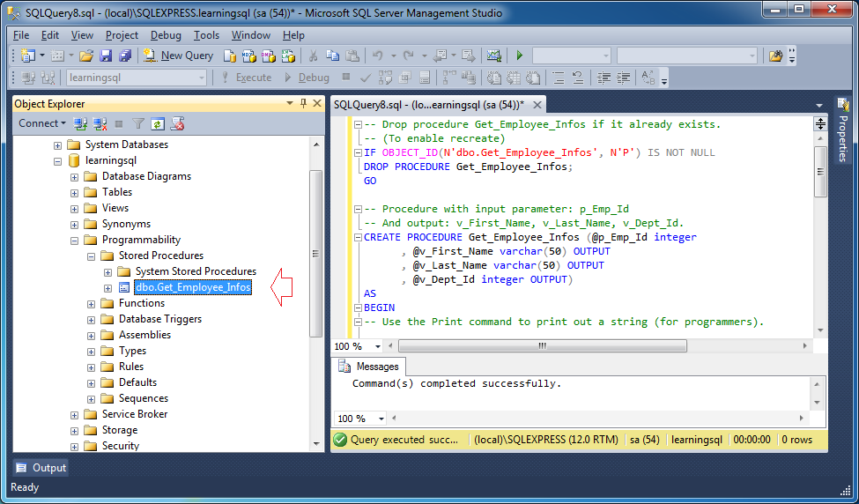Image resolution: width=859 pixels, height=504 pixels.
Task: Click the Execute button
Action: tap(247, 78)
